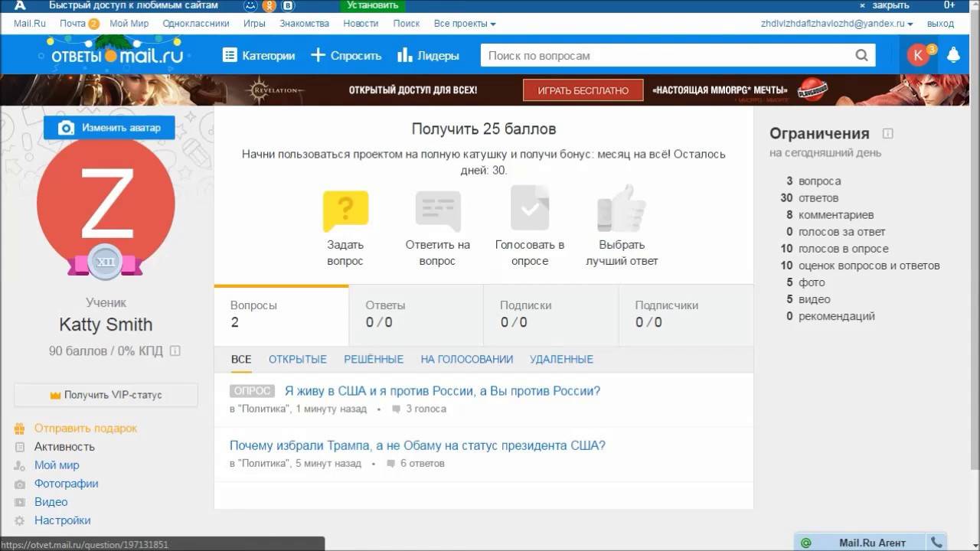Select the ВСЕ filter tab
980x551 pixels.
point(241,359)
